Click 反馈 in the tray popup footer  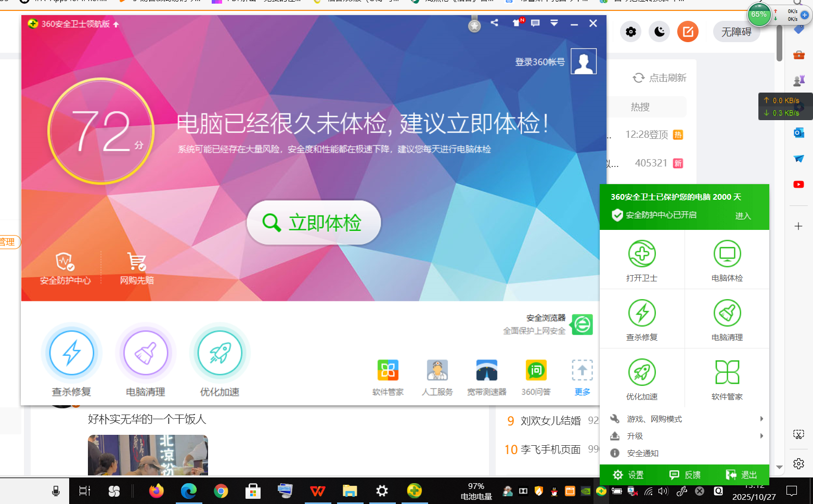point(685,475)
